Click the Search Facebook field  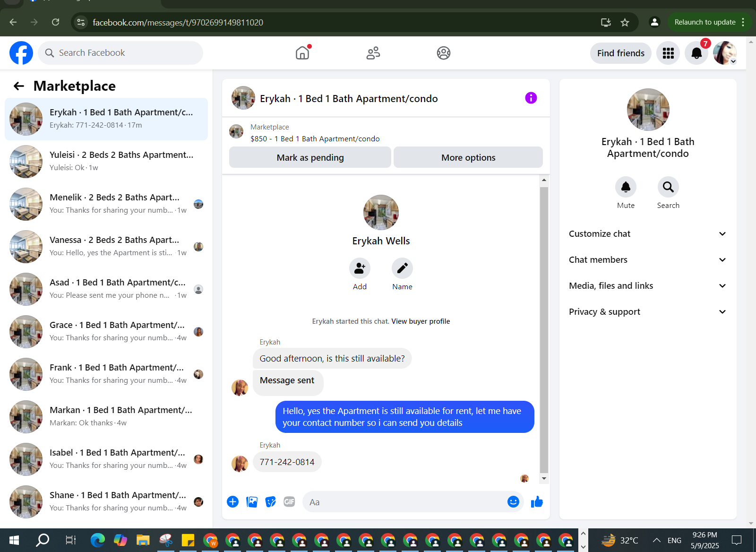[120, 53]
